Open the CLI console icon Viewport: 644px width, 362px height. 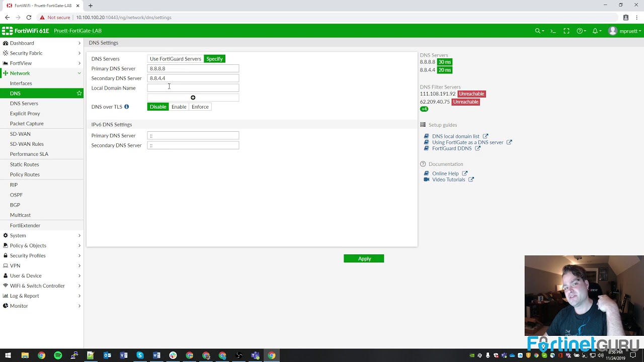pos(553,31)
